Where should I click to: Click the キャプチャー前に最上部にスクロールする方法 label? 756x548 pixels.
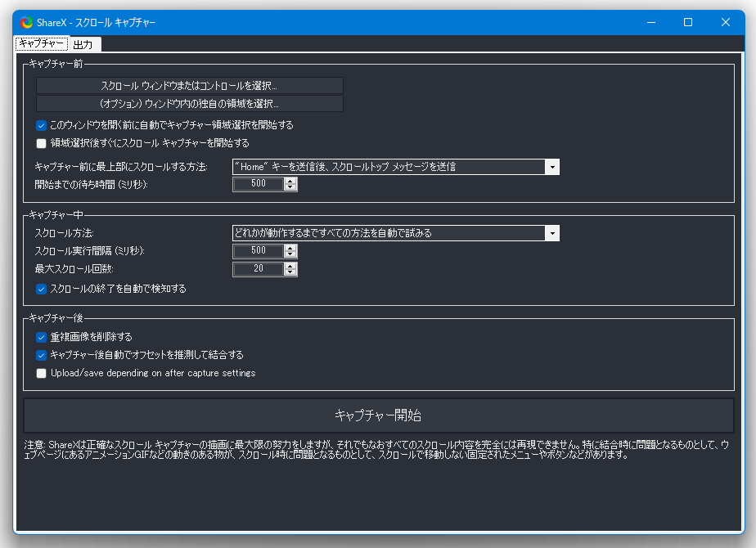click(x=121, y=167)
